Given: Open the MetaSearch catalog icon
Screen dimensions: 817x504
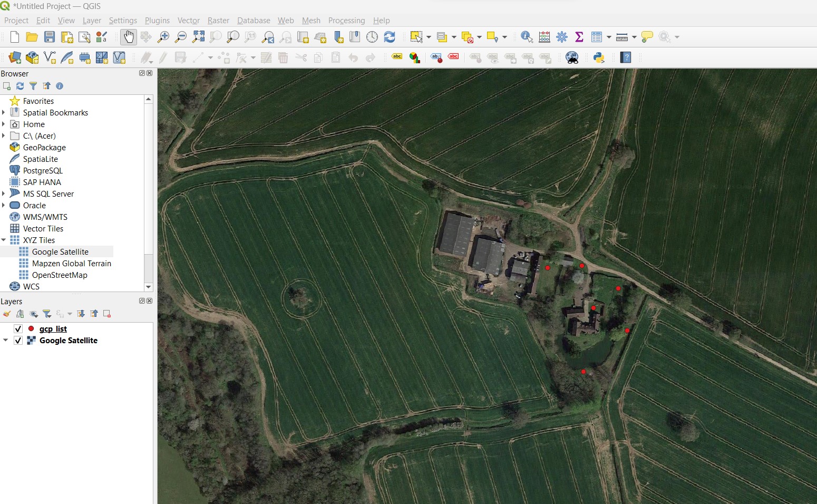Looking at the screenshot, I should (x=571, y=57).
